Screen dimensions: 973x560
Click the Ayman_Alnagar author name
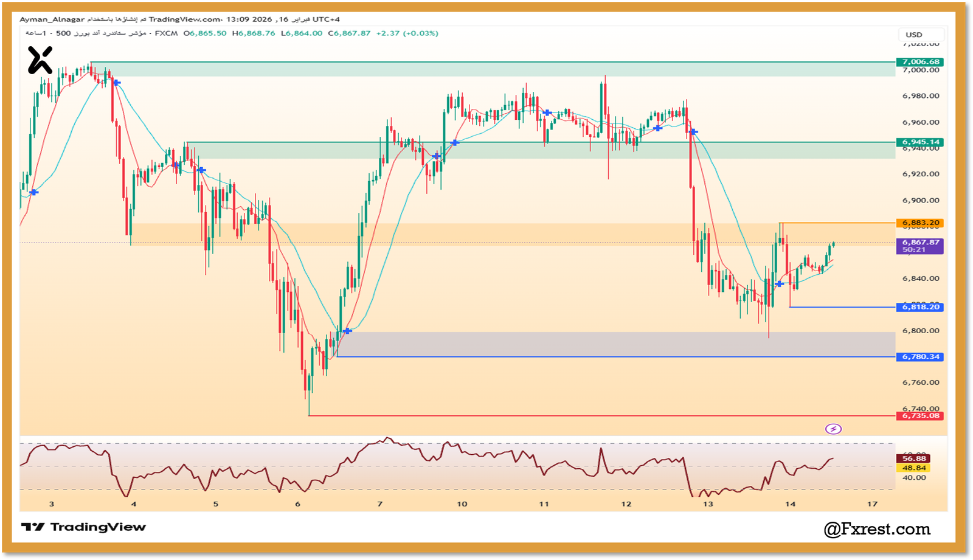click(x=52, y=19)
